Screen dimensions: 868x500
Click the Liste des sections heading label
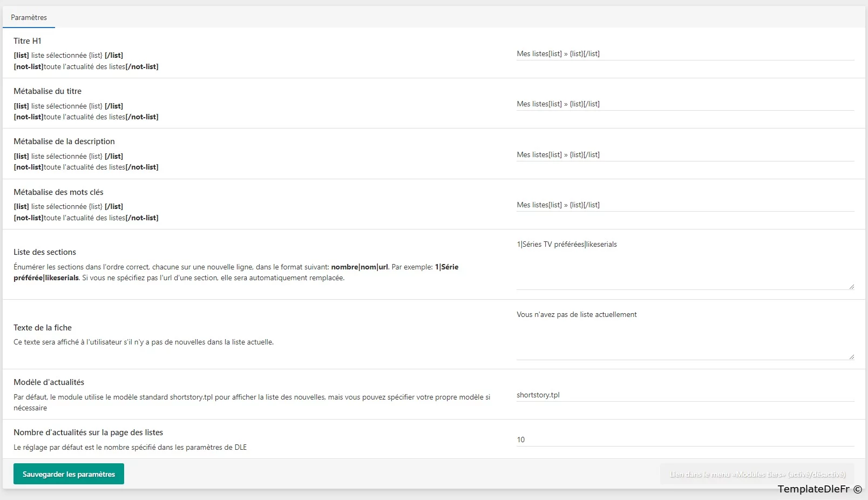[x=45, y=252]
